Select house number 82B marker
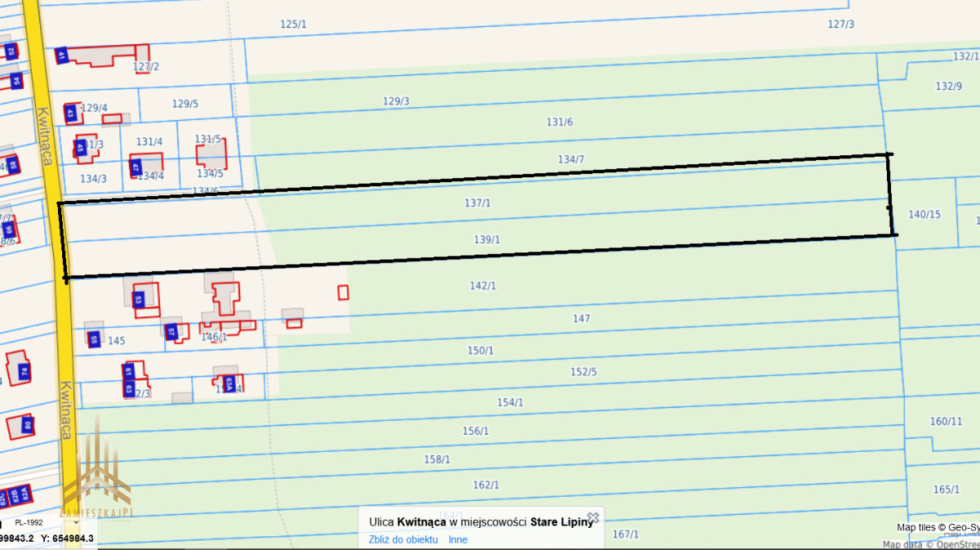980x550 pixels. pyautogui.click(x=13, y=495)
